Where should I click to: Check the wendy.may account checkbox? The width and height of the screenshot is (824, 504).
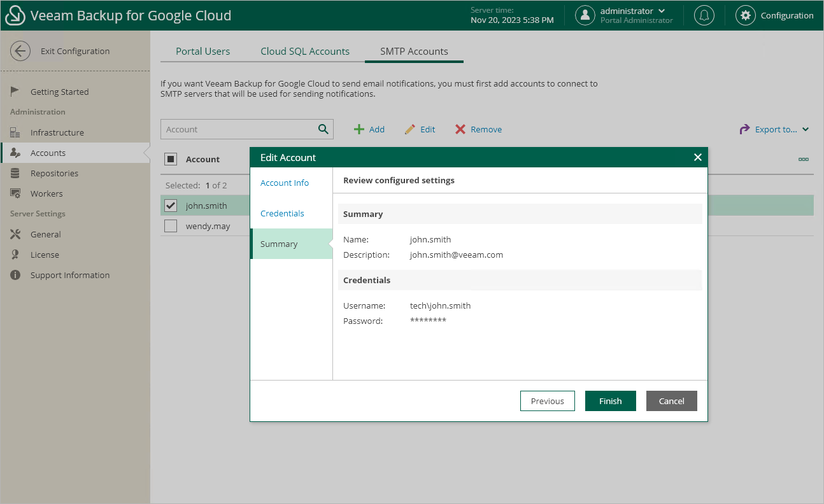[171, 226]
